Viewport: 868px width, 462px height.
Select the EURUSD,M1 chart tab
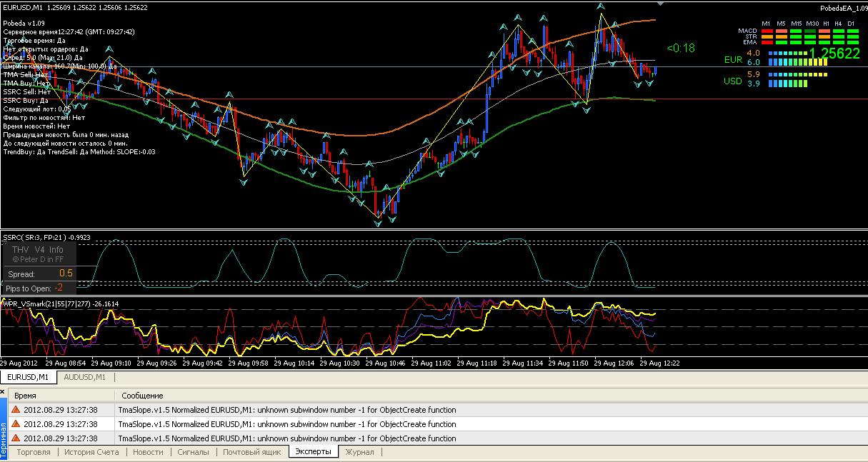[28, 377]
